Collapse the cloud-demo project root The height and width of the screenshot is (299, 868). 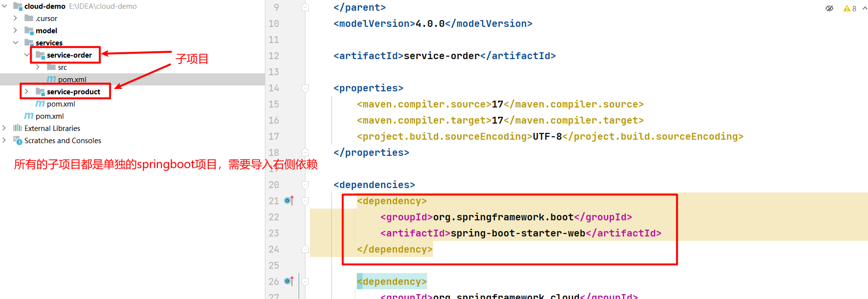point(4,6)
